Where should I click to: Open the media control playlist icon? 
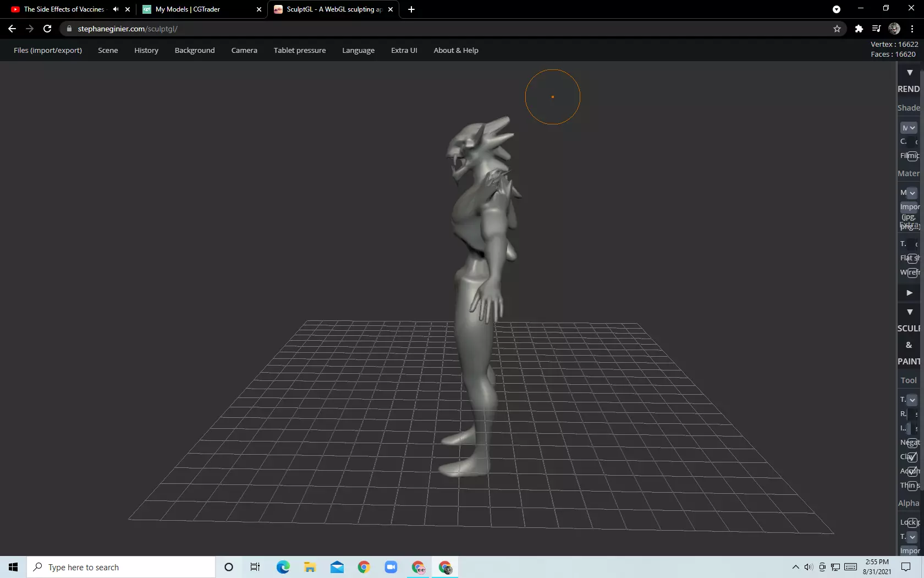point(876,29)
